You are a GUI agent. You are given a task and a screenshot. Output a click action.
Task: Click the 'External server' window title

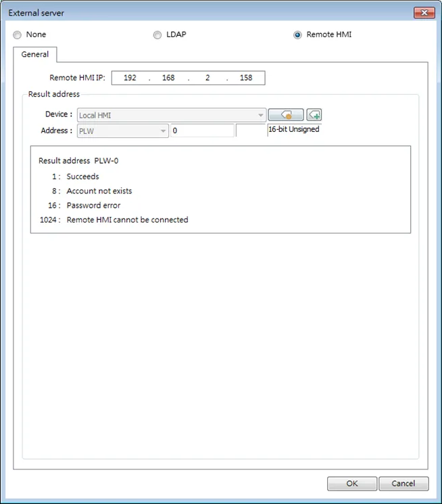pyautogui.click(x=36, y=13)
